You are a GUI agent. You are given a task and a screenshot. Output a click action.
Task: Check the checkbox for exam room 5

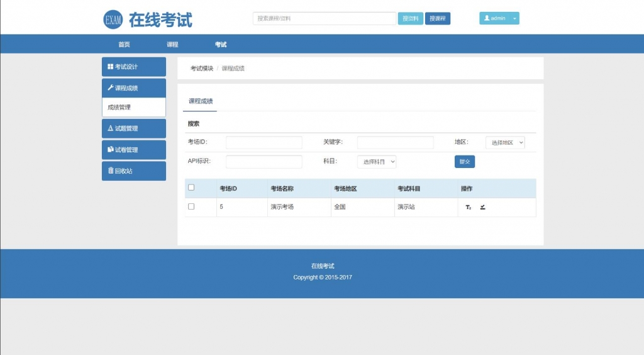coord(191,206)
